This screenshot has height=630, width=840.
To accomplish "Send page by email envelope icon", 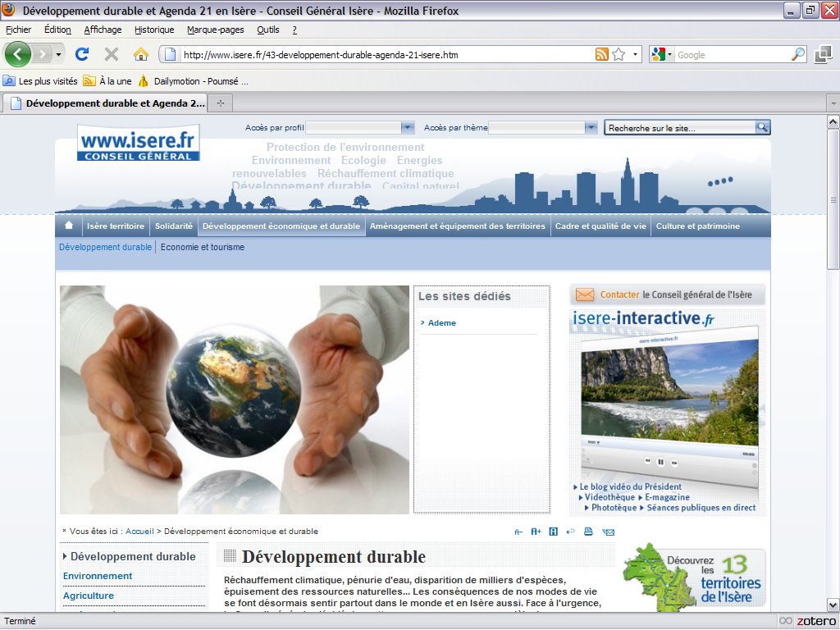I will pos(608,532).
